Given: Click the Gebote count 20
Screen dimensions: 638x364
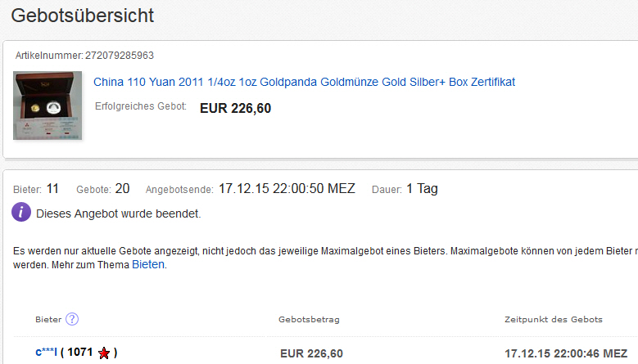Looking at the screenshot, I should coord(122,189).
